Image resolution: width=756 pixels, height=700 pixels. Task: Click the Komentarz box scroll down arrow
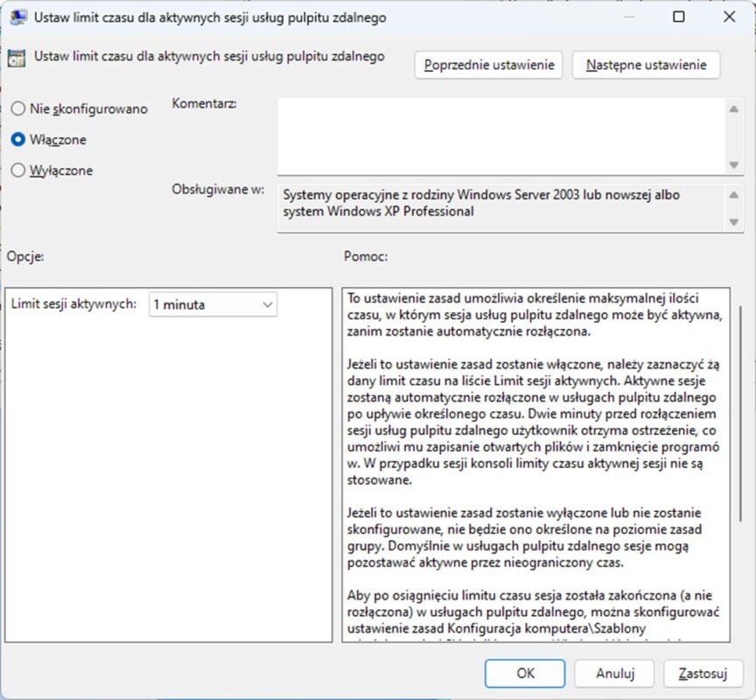(734, 164)
